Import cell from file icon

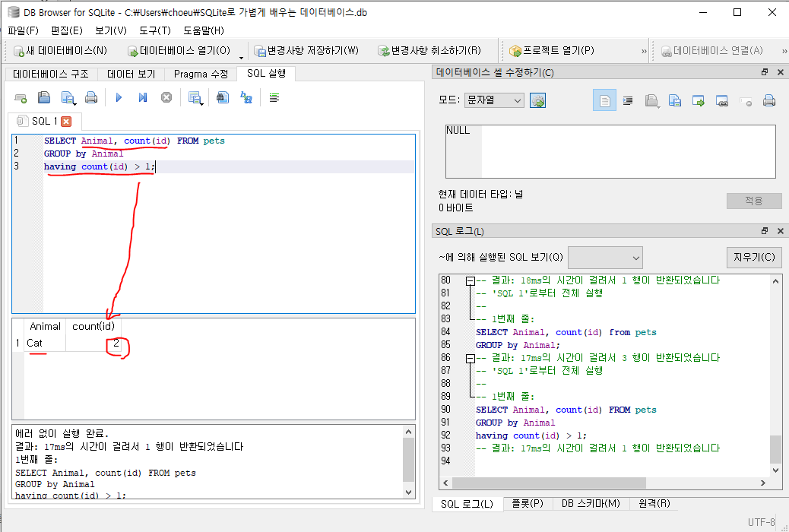pyautogui.click(x=652, y=100)
